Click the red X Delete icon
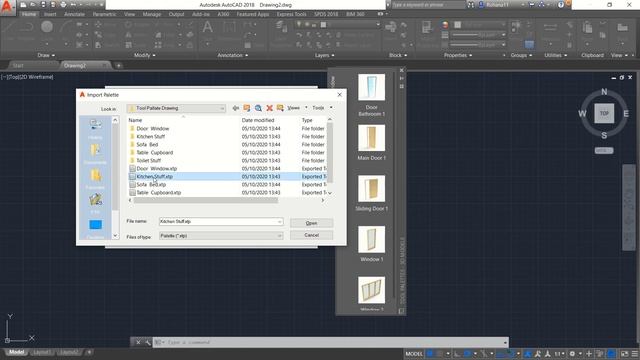The image size is (640, 360). [x=269, y=108]
